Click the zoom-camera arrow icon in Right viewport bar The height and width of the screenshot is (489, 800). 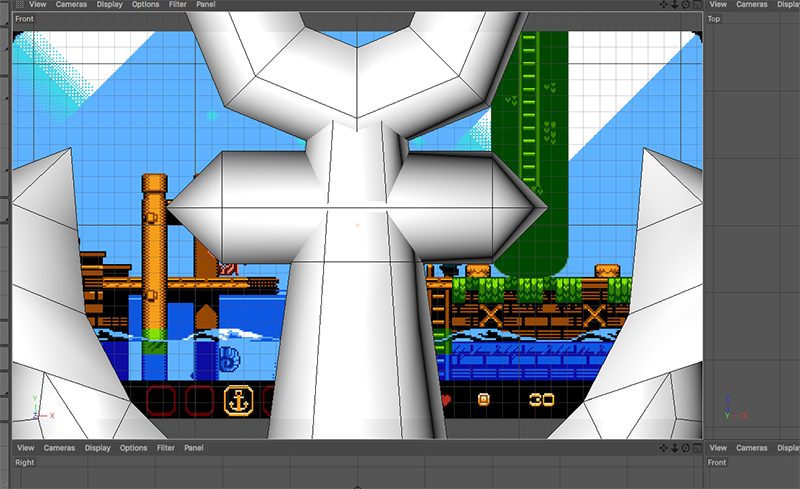click(x=674, y=448)
